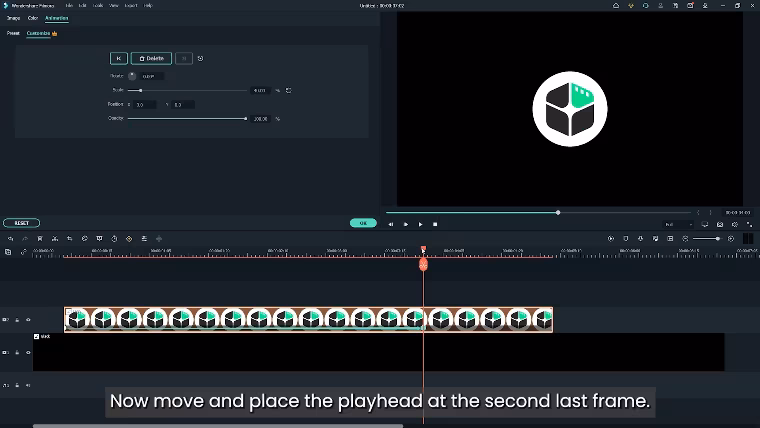Edit the Rotate value field

[152, 76]
